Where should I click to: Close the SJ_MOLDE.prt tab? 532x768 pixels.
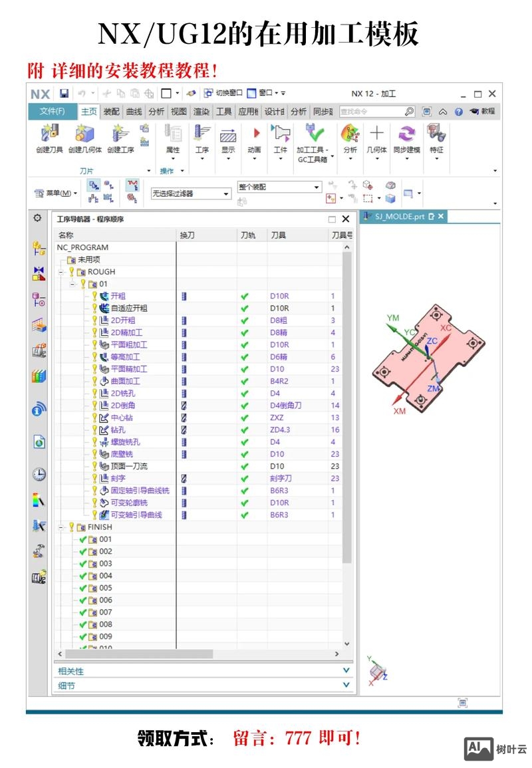tap(440, 216)
